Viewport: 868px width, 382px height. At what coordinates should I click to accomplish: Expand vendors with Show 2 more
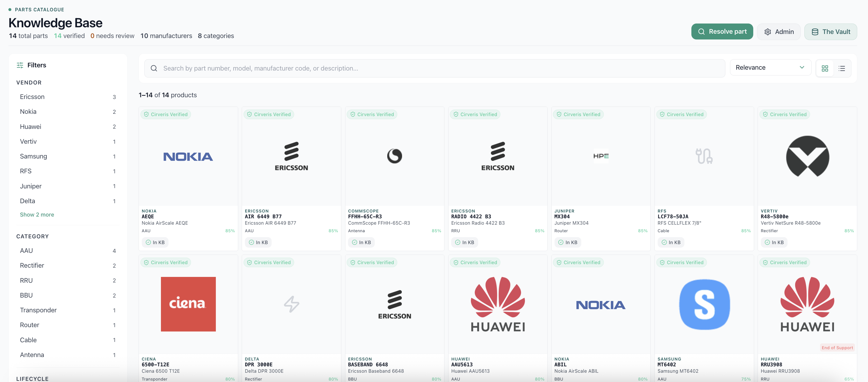pyautogui.click(x=37, y=215)
